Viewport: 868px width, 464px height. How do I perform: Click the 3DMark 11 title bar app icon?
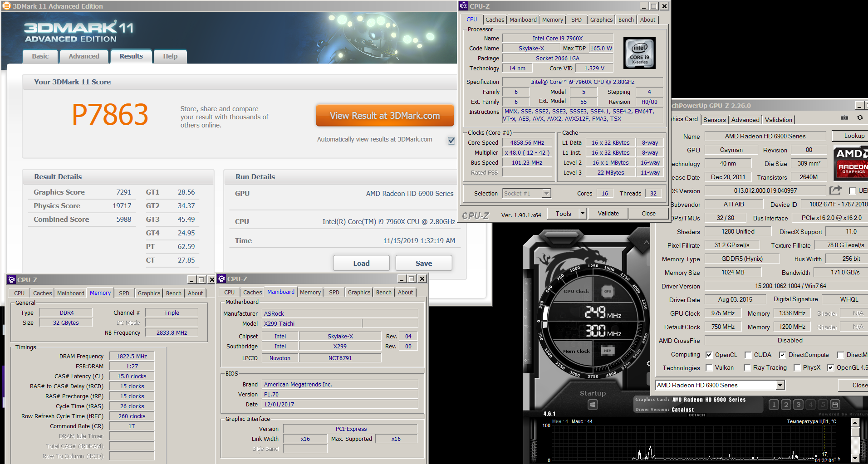[6, 6]
